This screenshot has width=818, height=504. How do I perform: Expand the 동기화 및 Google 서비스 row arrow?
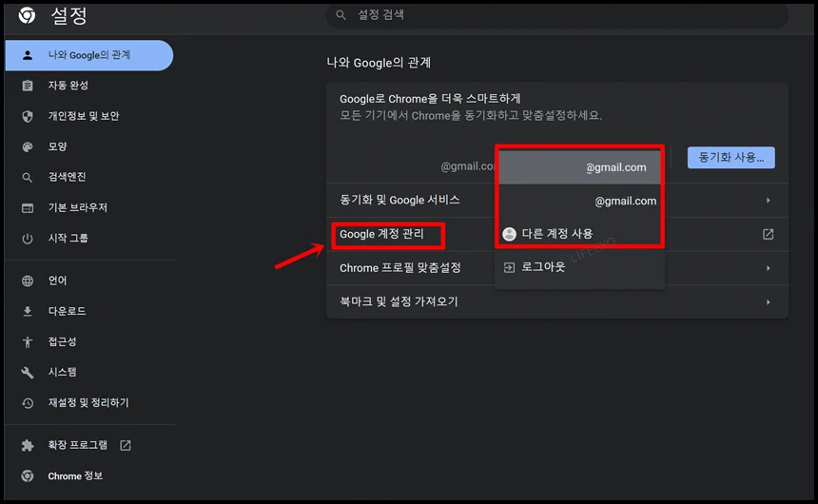tap(768, 201)
